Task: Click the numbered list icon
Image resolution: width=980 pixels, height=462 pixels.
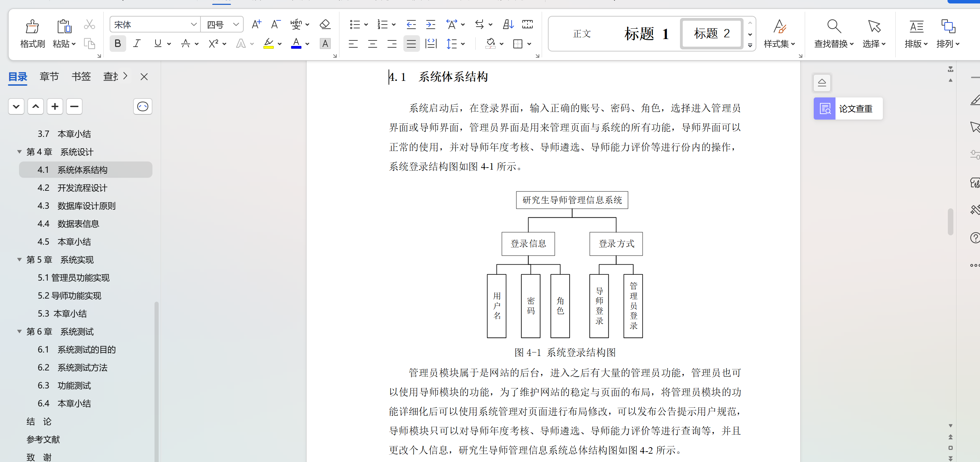Action: [382, 24]
